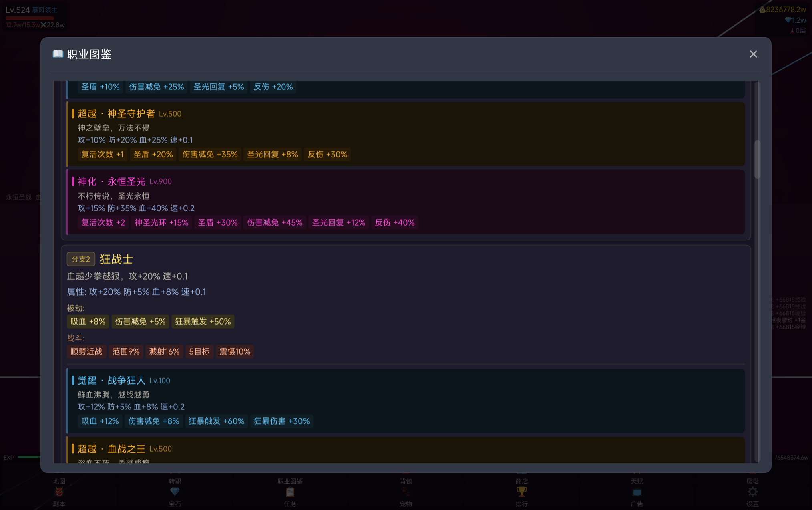Image resolution: width=812 pixels, height=510 pixels.
Task: Select the 狂暴触发 +50% passive tag
Action: coord(203,321)
